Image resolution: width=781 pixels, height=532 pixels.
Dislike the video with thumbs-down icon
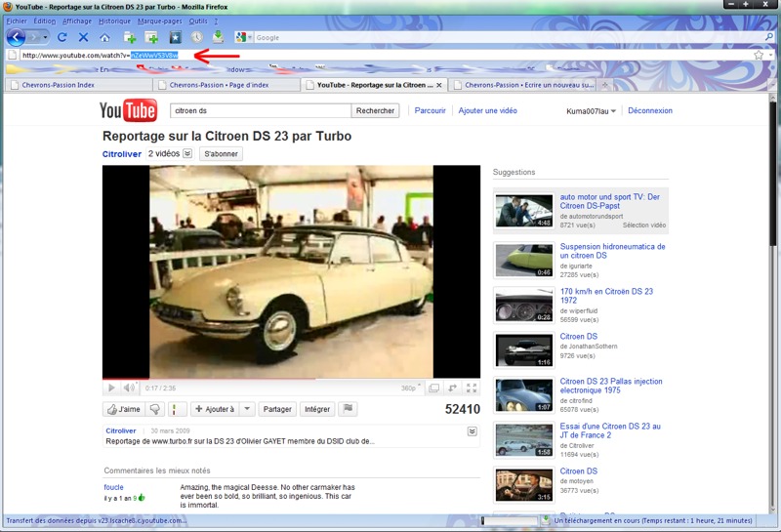(155, 409)
